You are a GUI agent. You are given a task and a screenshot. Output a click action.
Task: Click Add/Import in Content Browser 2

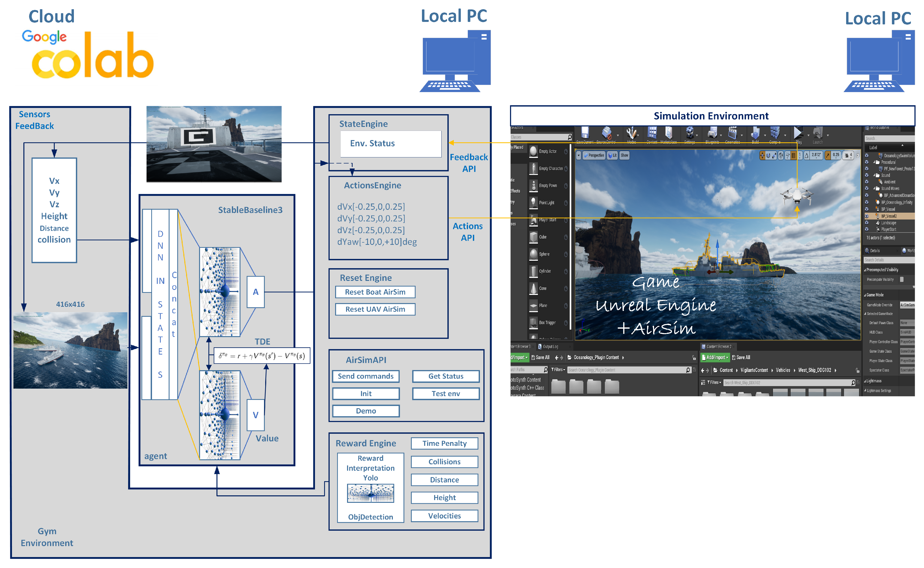pos(715,358)
